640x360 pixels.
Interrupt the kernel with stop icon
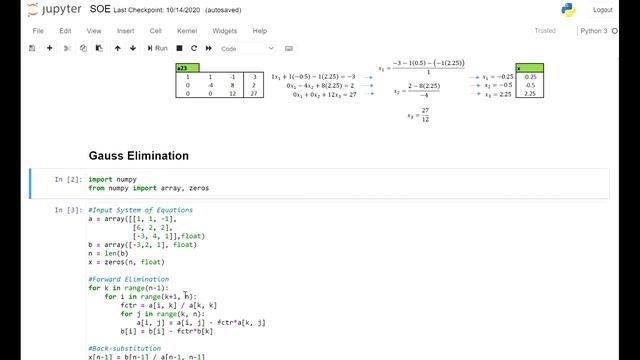coord(179,48)
